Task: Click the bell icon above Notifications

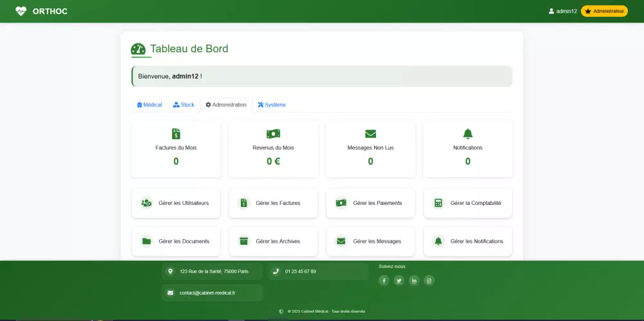Action: (468, 133)
